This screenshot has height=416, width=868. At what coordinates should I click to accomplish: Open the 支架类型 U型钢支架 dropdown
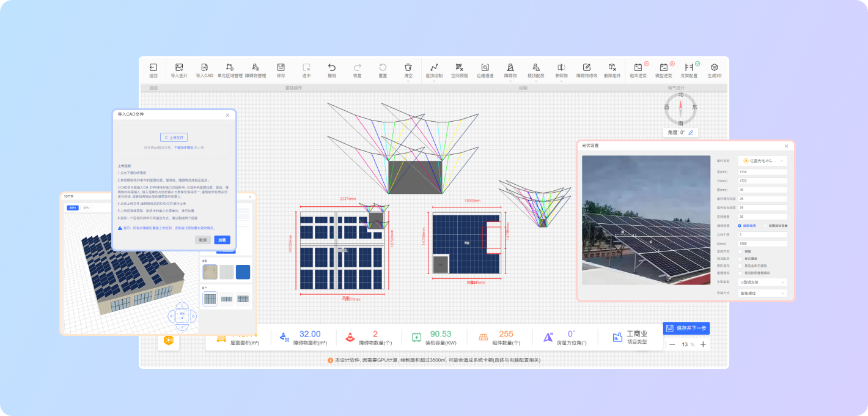click(x=763, y=282)
